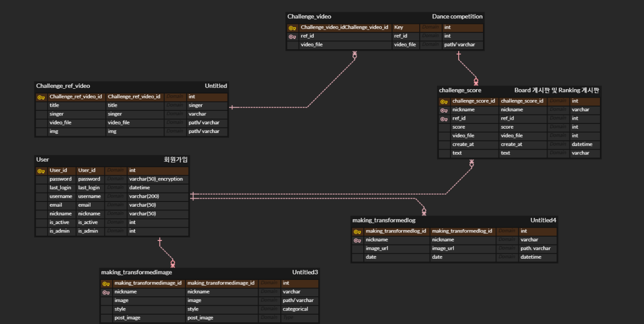Edit the 'varchar(200)' datatype of username in User

144,196
